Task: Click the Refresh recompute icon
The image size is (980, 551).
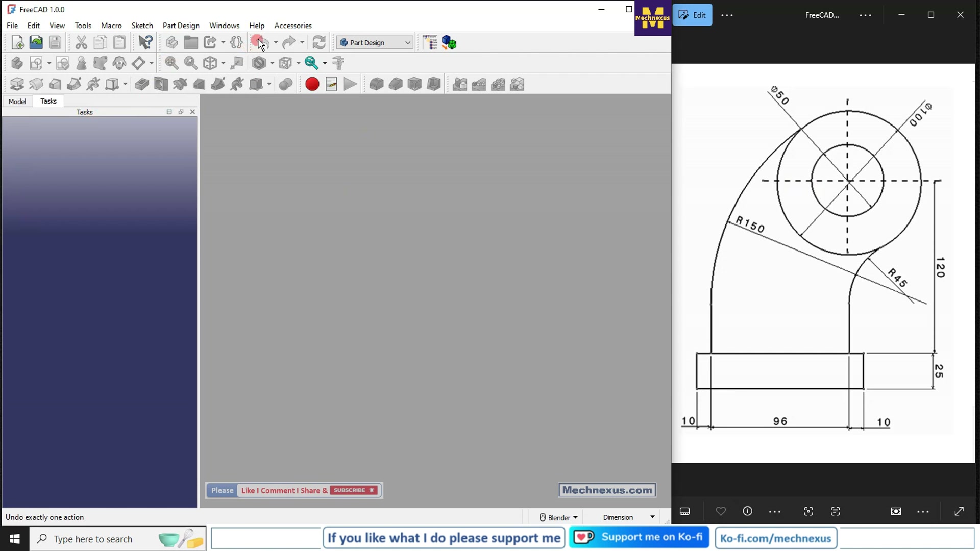Action: click(x=319, y=42)
